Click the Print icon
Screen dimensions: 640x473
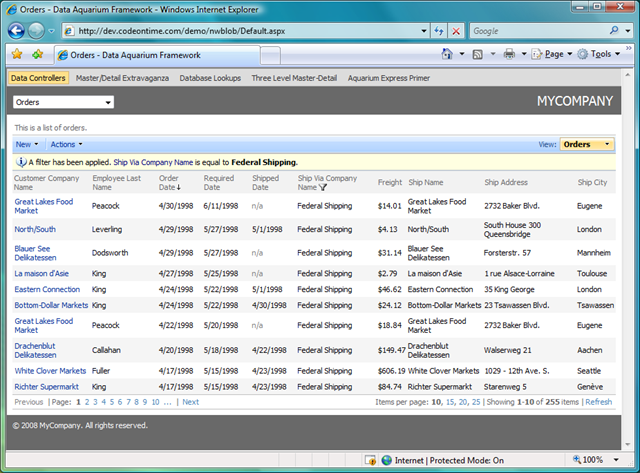coord(509,54)
